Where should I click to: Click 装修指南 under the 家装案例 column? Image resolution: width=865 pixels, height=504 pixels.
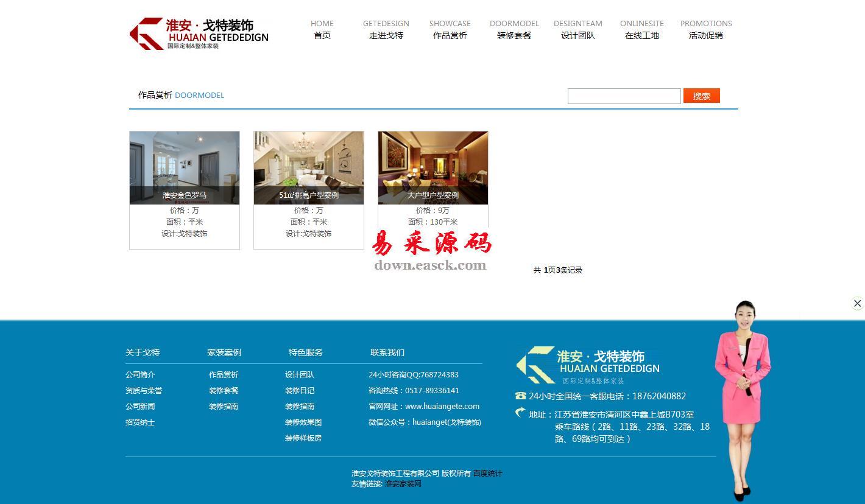(x=224, y=407)
